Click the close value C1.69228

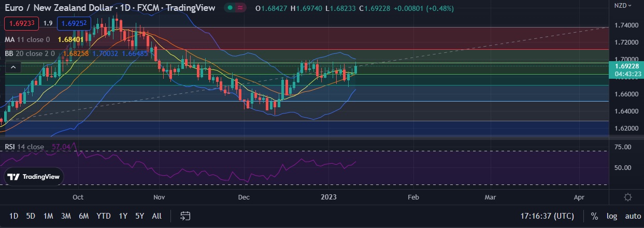[x=375, y=8]
